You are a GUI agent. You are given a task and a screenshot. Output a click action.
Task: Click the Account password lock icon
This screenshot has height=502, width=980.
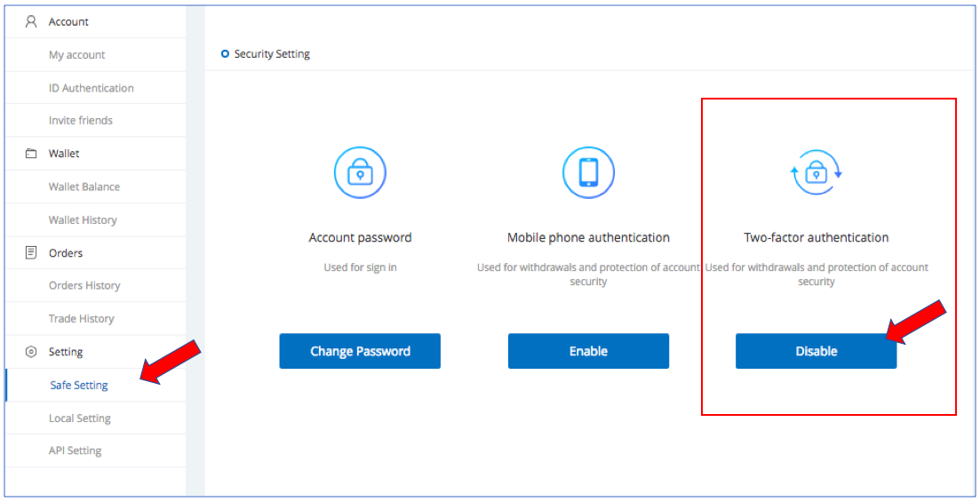pyautogui.click(x=359, y=172)
